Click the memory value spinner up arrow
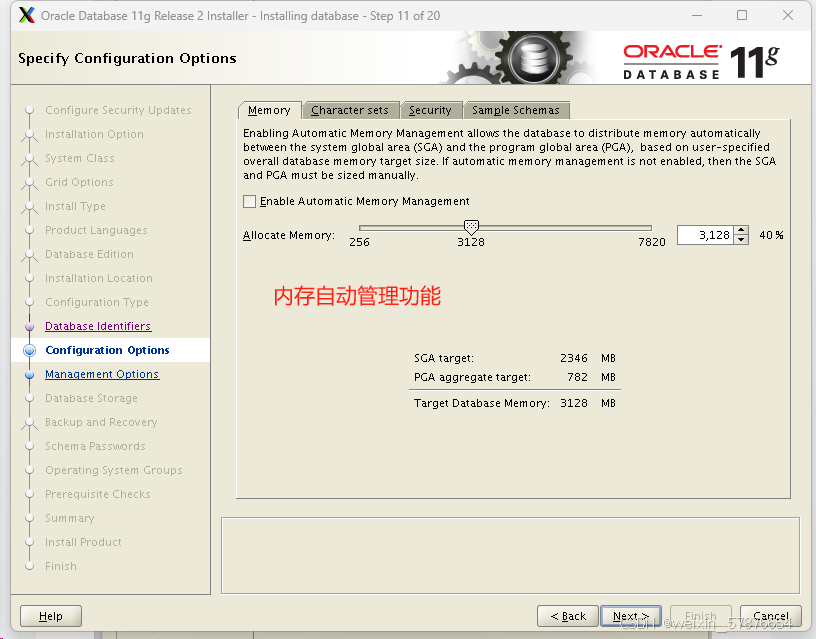This screenshot has height=639, width=816. point(739,229)
